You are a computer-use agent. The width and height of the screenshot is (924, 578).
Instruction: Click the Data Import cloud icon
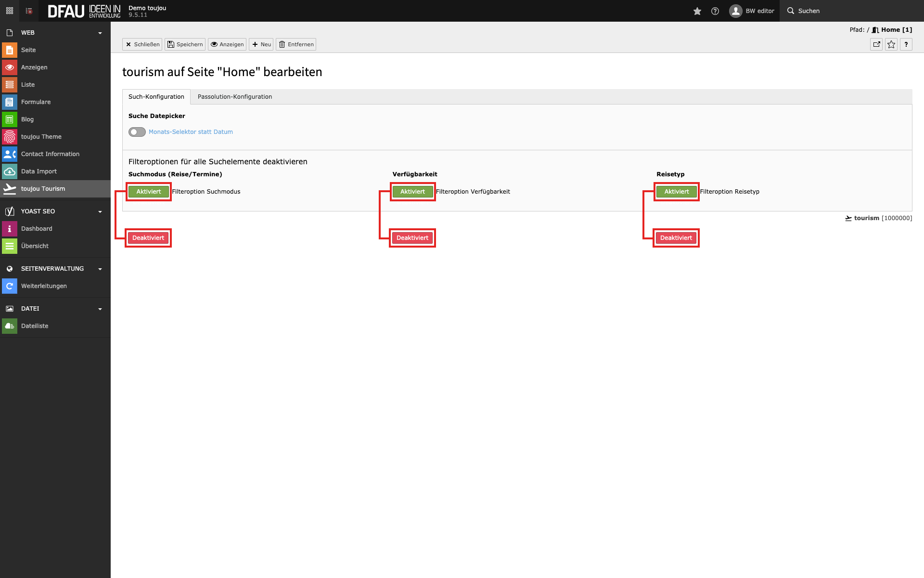(10, 171)
